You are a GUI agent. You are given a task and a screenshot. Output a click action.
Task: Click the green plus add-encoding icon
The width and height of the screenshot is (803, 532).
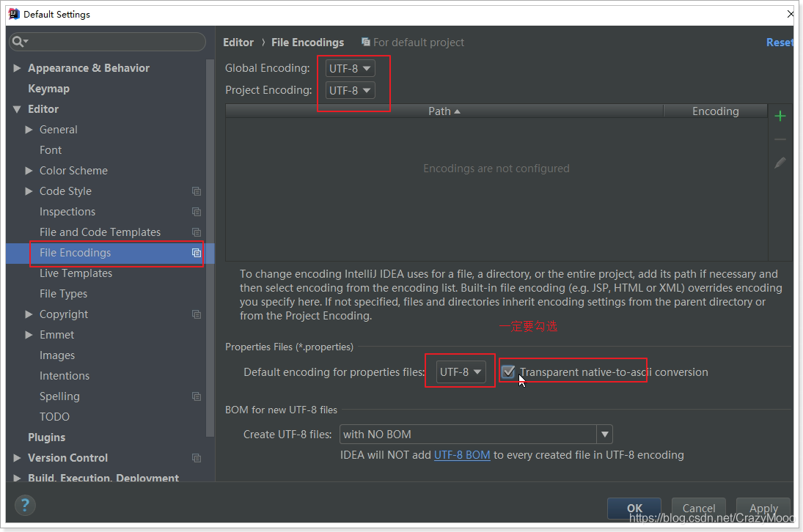click(x=780, y=116)
